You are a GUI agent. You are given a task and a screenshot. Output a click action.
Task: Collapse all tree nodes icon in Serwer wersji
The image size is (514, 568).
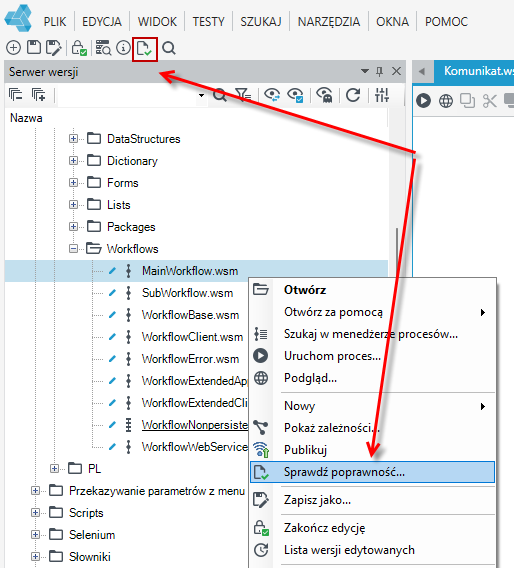click(x=15, y=95)
